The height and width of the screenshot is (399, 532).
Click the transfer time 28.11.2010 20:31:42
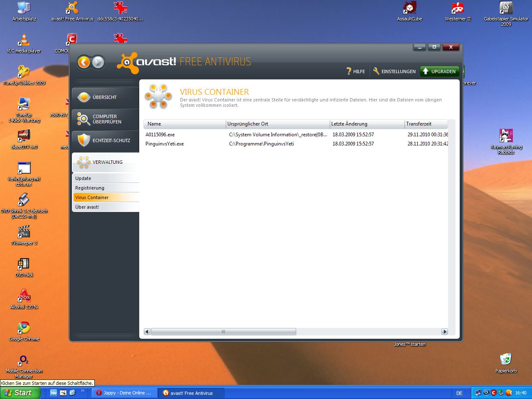coord(428,144)
